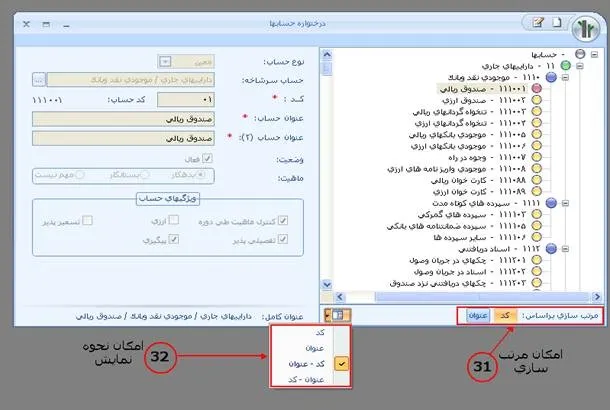This screenshot has width=610, height=410.
Task: Click the new blank document icon
Action: pos(557,23)
